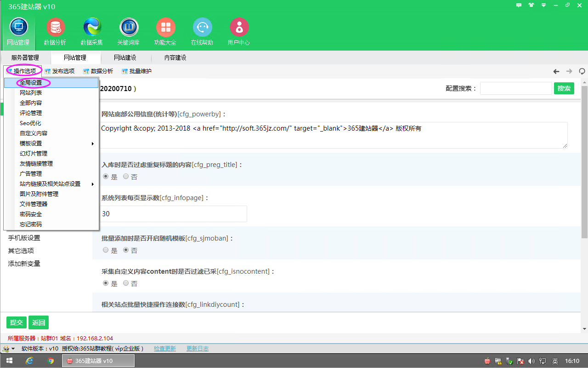Expand the 模板设置 submenu

[x=51, y=144]
